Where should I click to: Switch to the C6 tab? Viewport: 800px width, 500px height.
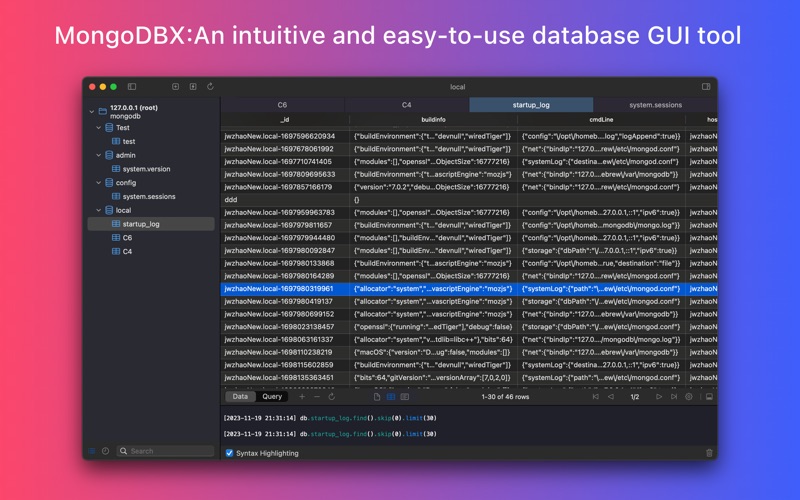pyautogui.click(x=283, y=105)
